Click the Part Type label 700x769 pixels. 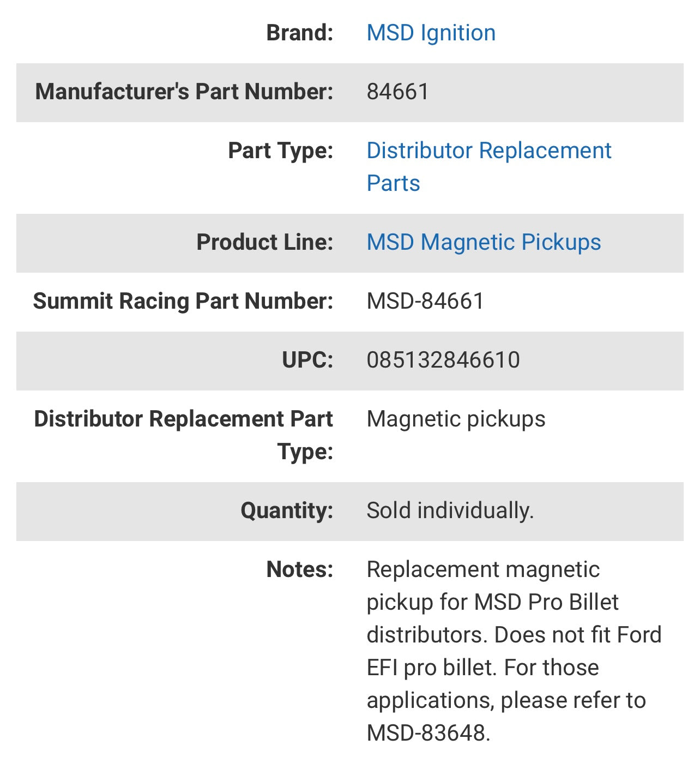pos(280,151)
